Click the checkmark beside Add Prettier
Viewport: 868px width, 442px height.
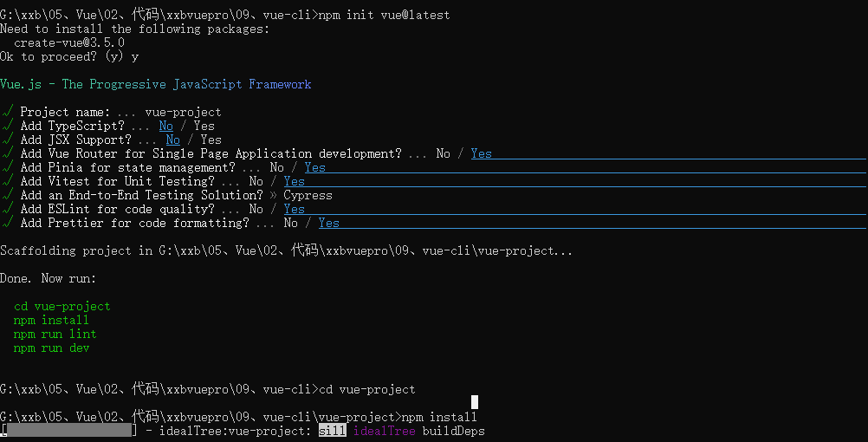[x=7, y=222]
